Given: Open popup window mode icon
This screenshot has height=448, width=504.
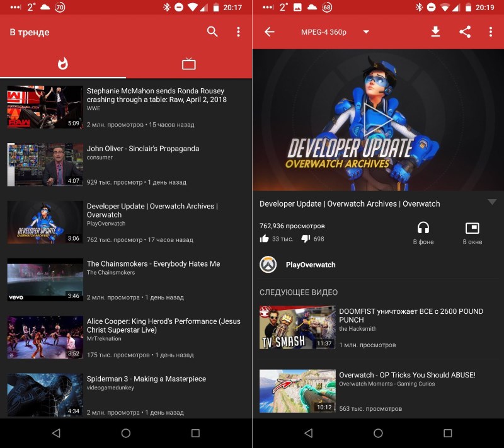Looking at the screenshot, I should click(472, 228).
